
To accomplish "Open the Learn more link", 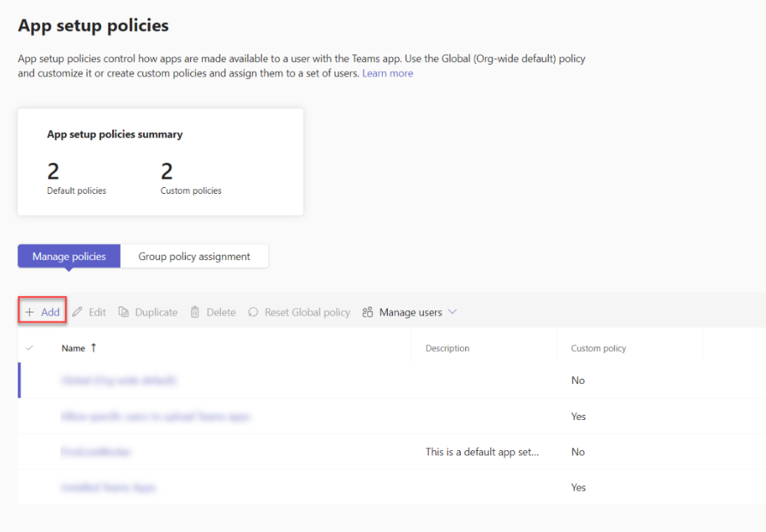I will pos(387,73).
